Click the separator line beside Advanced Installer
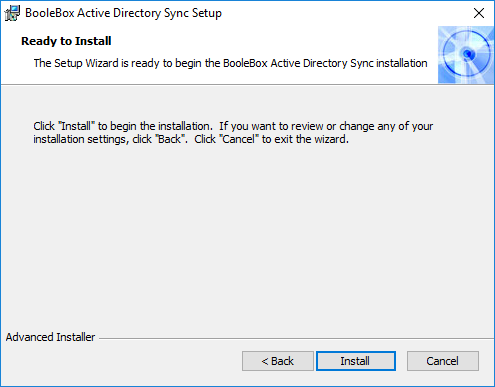 [296, 339]
